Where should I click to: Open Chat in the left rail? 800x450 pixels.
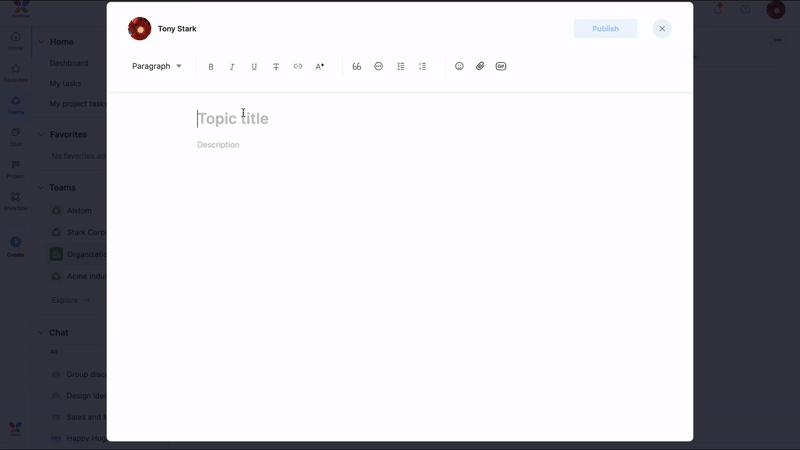tap(15, 137)
